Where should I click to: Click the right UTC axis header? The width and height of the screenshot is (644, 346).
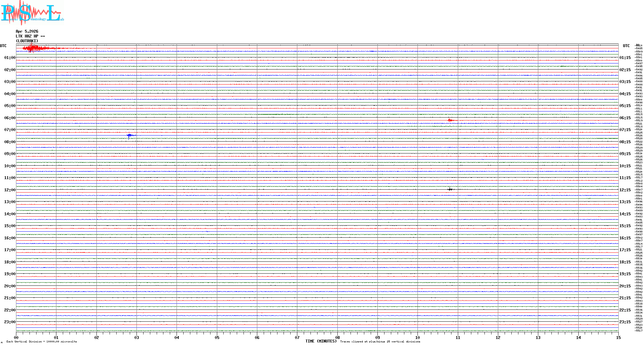pyautogui.click(x=626, y=46)
